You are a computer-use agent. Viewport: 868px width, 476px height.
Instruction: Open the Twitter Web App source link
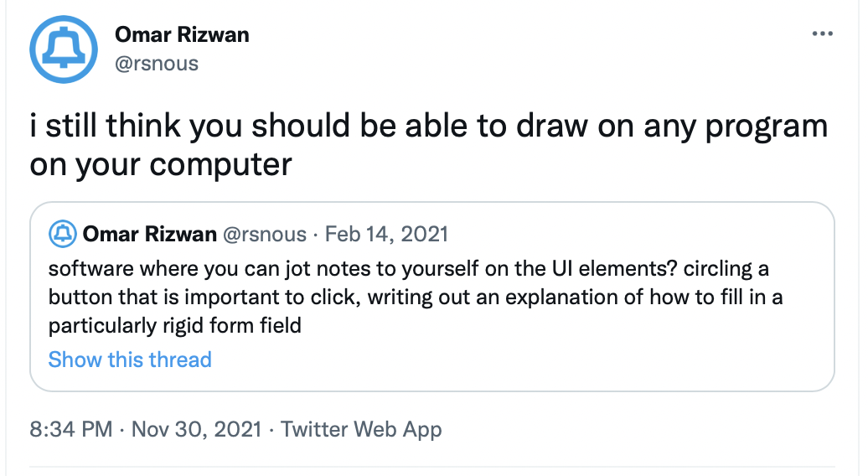point(361,430)
